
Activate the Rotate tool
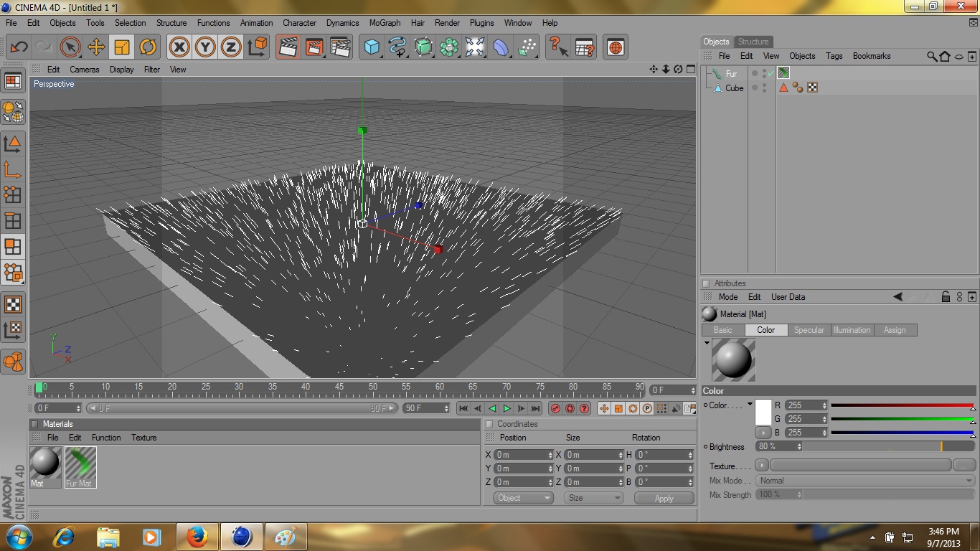click(x=148, y=47)
